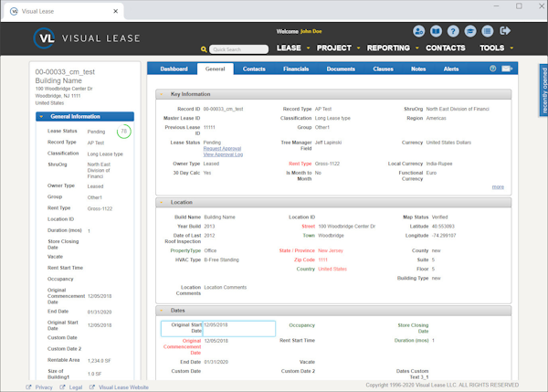This screenshot has height=392, width=548.
Task: Click the sidebar title 00-00033_cm_test
Action: tap(65, 71)
